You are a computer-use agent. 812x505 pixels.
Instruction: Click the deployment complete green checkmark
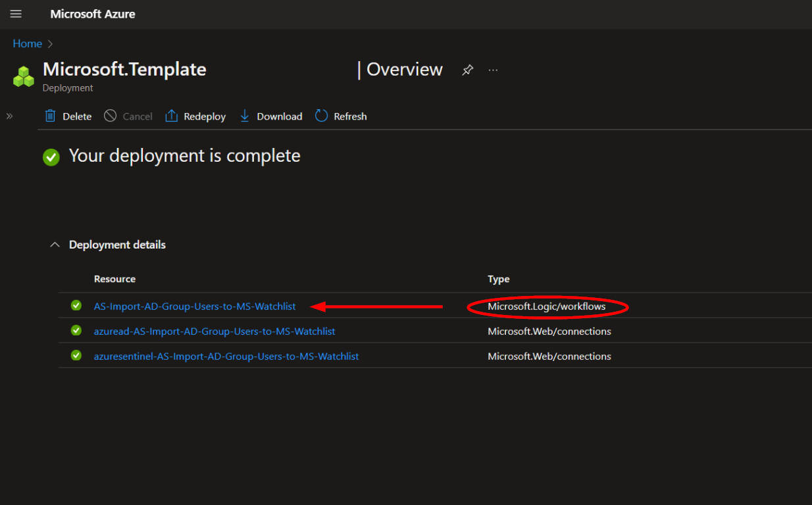(51, 156)
